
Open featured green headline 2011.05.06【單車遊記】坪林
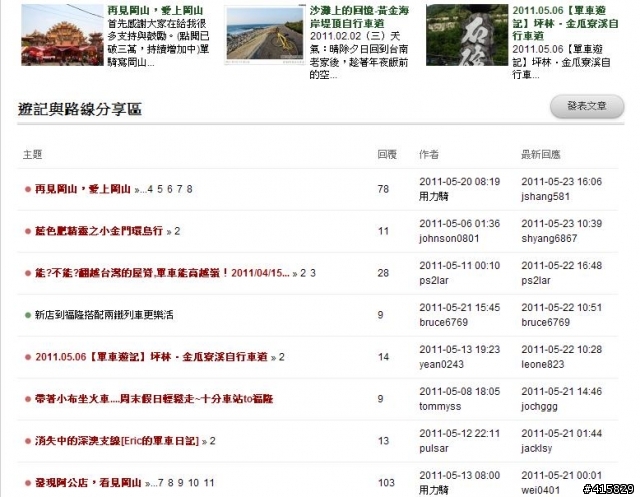[565, 23]
